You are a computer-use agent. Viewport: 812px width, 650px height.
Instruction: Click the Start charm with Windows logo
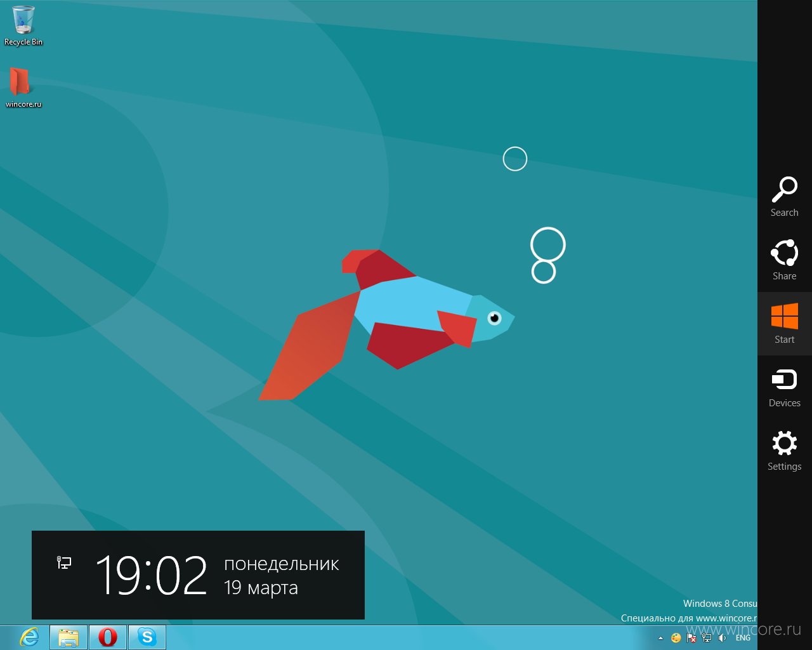tap(785, 324)
